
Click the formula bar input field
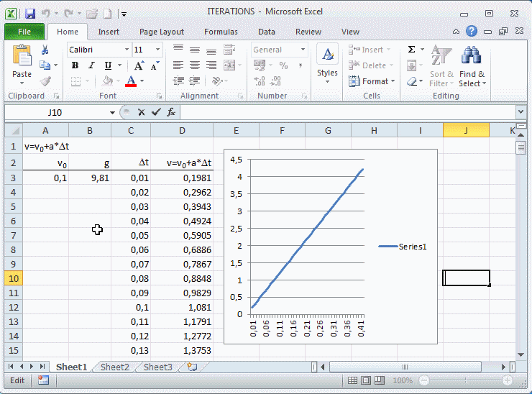pos(345,112)
